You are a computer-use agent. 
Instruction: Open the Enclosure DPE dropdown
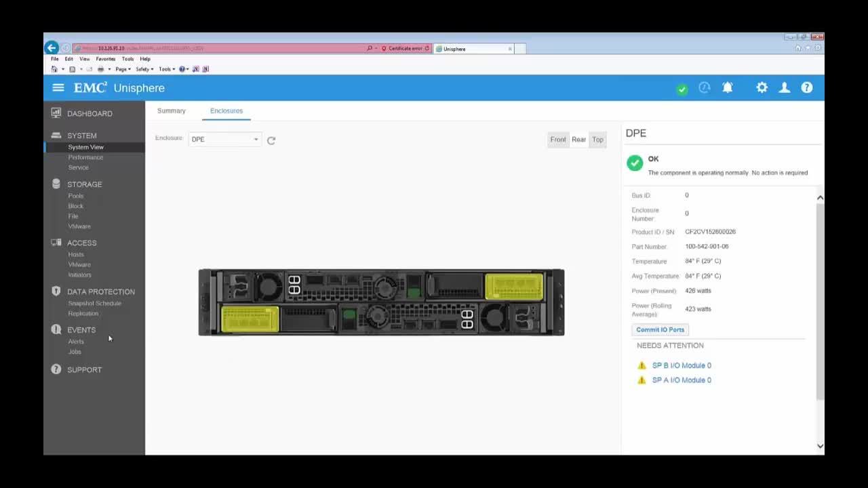(x=224, y=139)
